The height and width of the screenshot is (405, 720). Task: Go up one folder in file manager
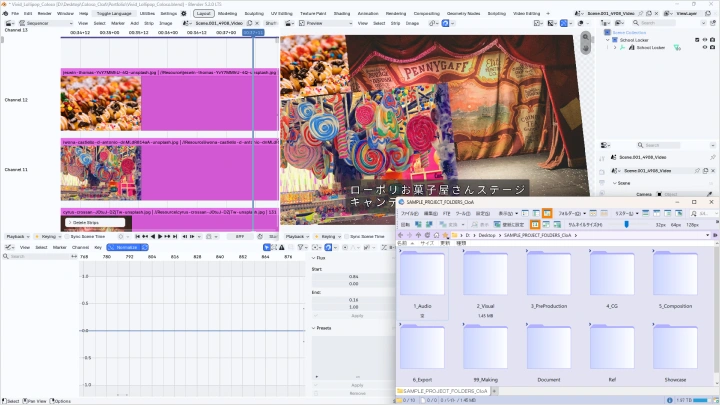coord(418,235)
